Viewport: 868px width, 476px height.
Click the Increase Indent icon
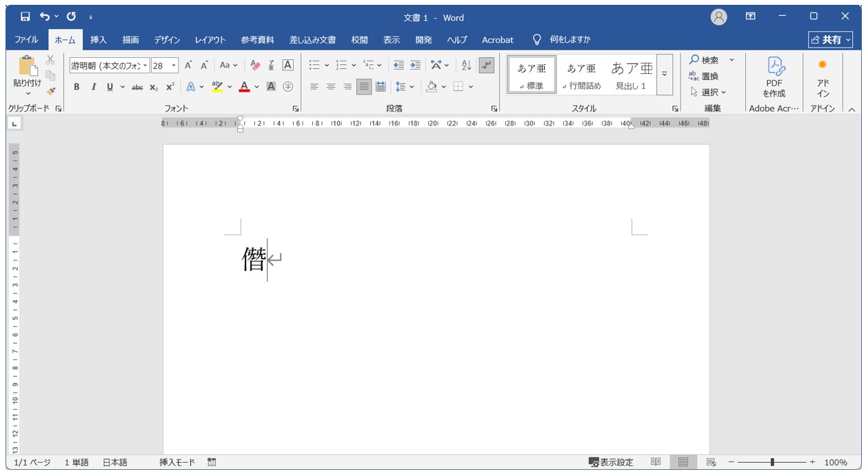(x=415, y=65)
